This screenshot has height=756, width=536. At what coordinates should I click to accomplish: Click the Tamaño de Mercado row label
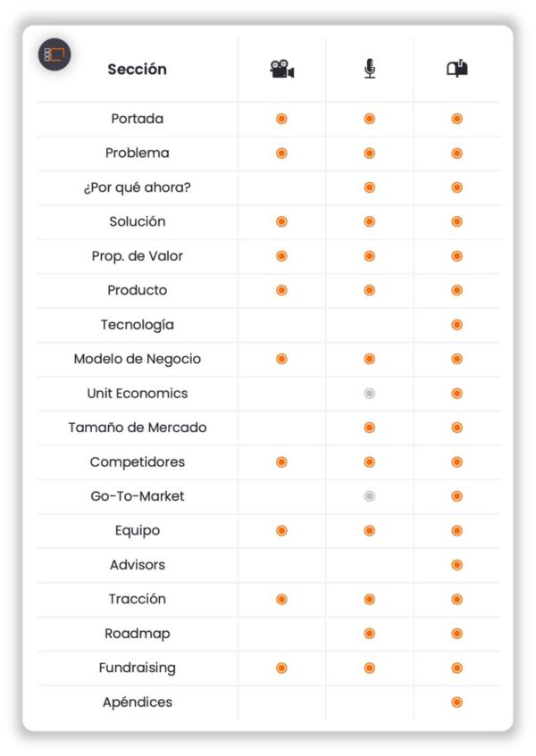coord(137,428)
